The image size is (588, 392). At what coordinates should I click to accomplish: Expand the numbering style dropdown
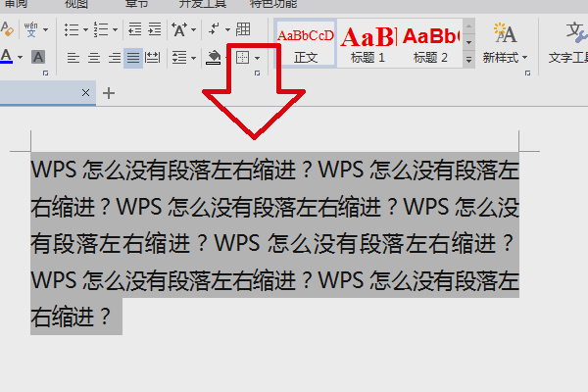[115, 29]
